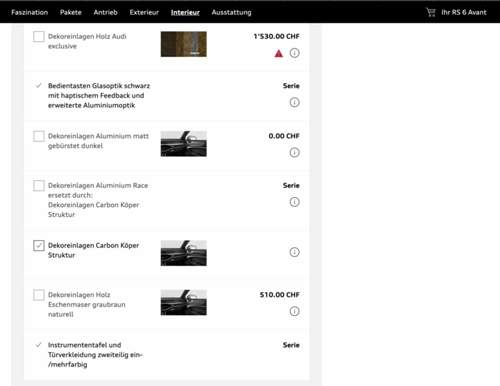500x386 pixels.
Task: Open the Exterieur tab
Action: pos(144,12)
